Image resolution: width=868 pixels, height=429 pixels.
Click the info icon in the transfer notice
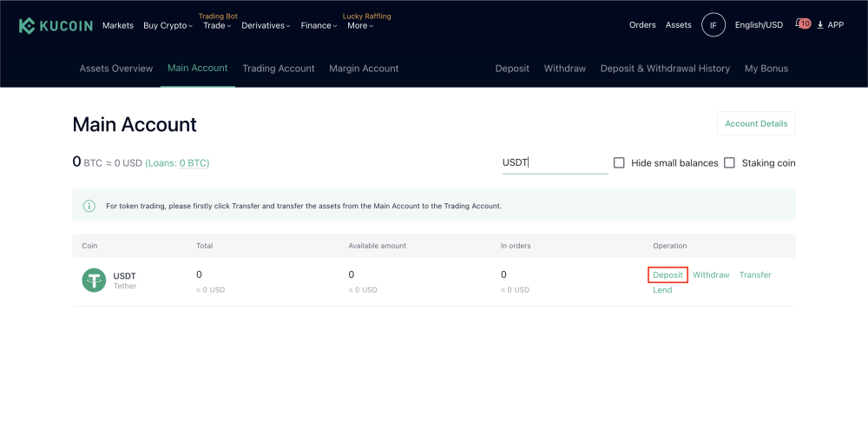(x=89, y=205)
